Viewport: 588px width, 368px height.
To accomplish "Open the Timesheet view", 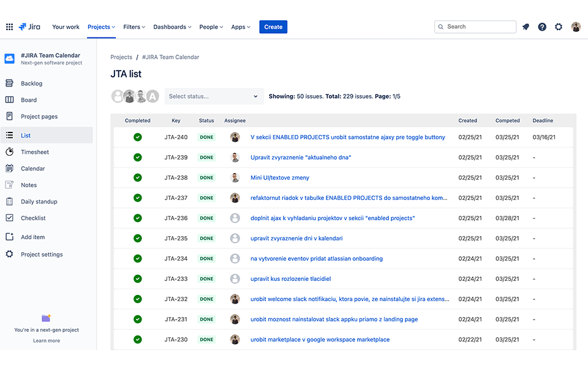I will point(37,151).
